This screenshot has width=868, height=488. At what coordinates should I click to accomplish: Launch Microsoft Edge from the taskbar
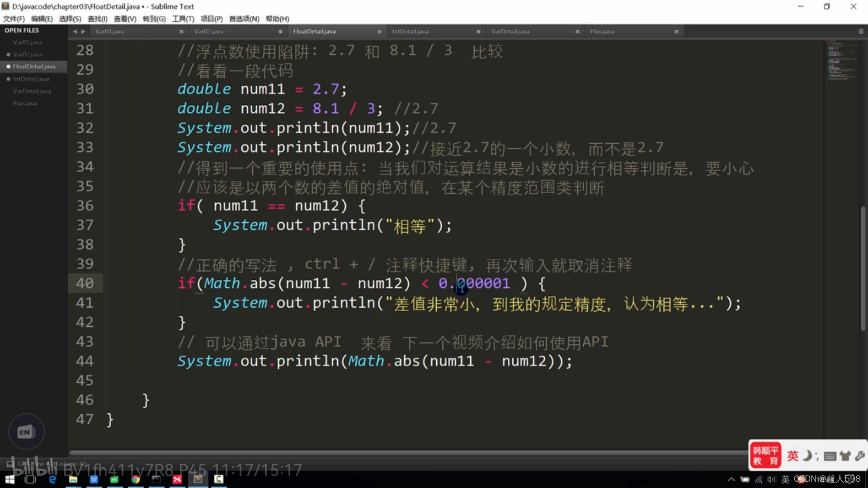tap(52, 479)
